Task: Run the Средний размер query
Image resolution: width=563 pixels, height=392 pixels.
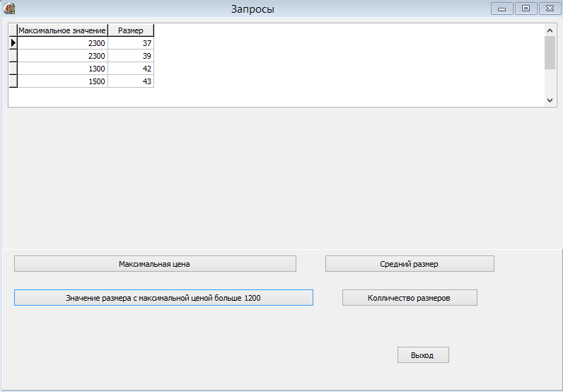Action: pos(410,264)
